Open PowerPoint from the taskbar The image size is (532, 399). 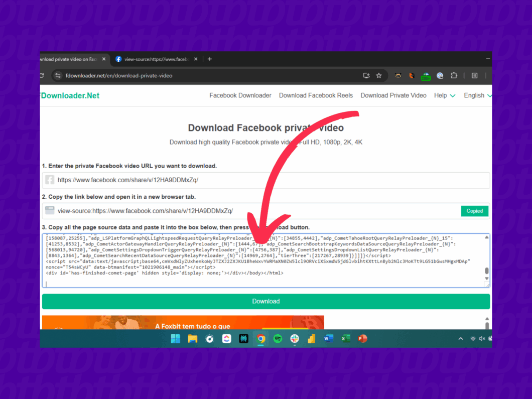point(362,339)
